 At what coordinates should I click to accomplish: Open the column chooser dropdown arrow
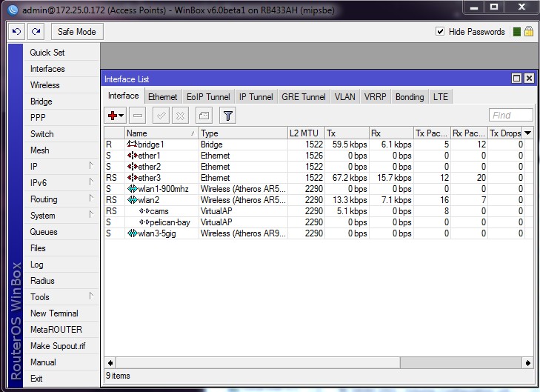click(x=527, y=133)
